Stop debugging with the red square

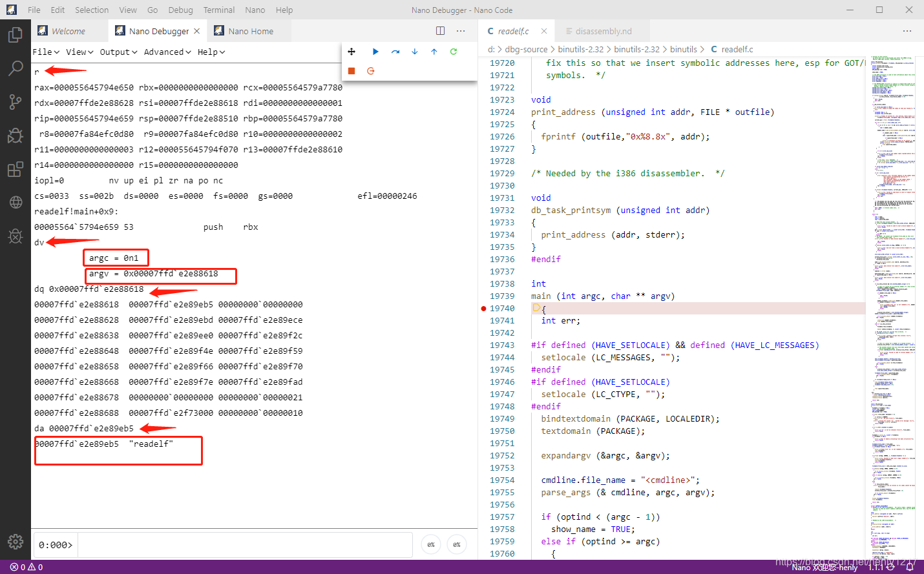(352, 71)
